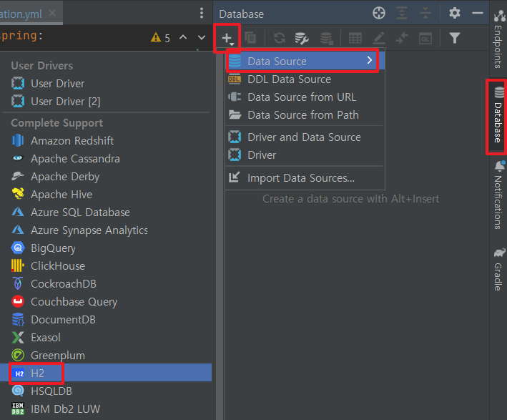507x420 pixels.
Task: Choose Amazon Redshift data source
Action: 106,141
